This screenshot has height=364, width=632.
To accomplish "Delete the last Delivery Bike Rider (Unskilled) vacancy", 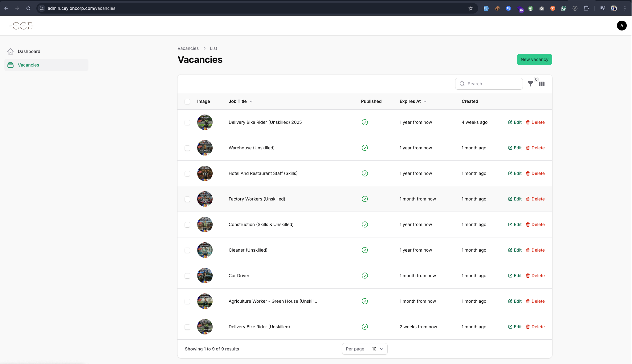I will 535,327.
